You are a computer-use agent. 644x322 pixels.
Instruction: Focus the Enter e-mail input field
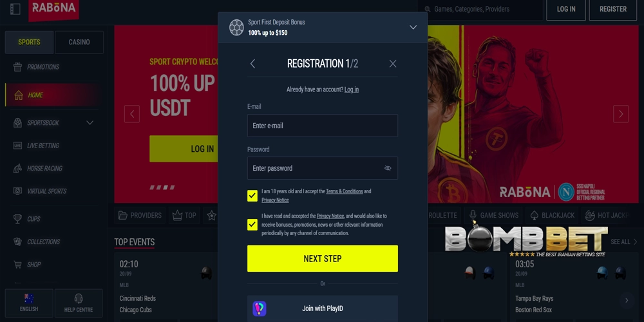(323, 126)
